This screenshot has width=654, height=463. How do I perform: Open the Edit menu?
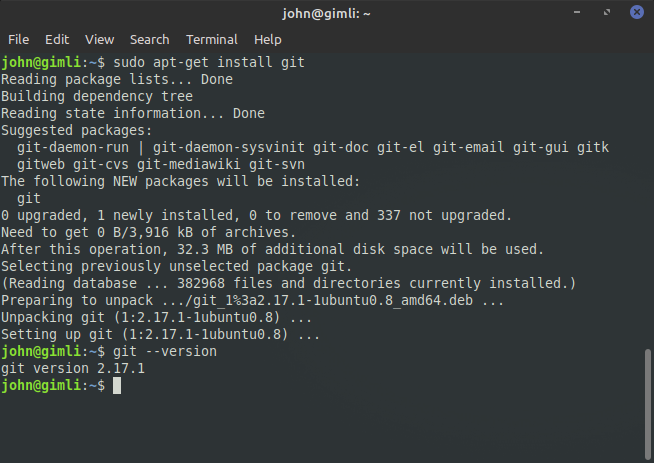point(57,40)
